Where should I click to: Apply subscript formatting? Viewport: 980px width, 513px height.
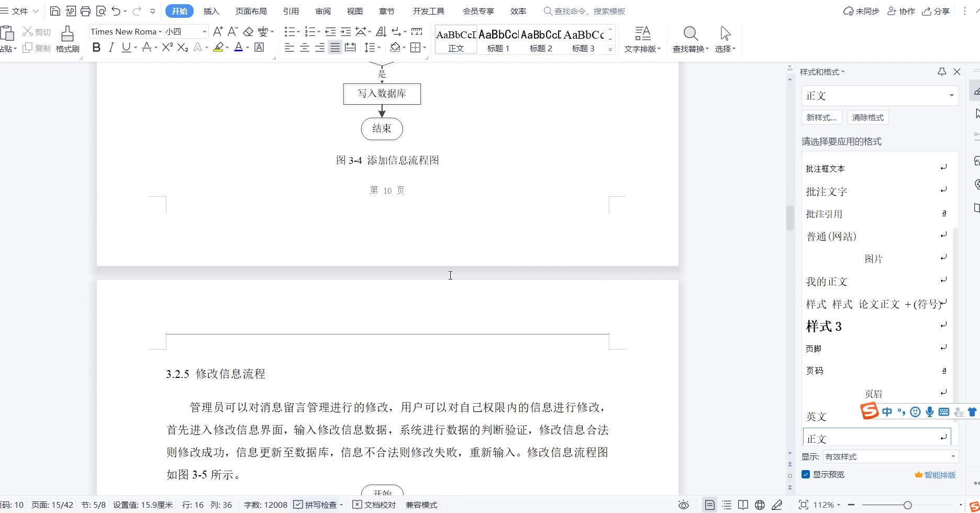click(182, 48)
